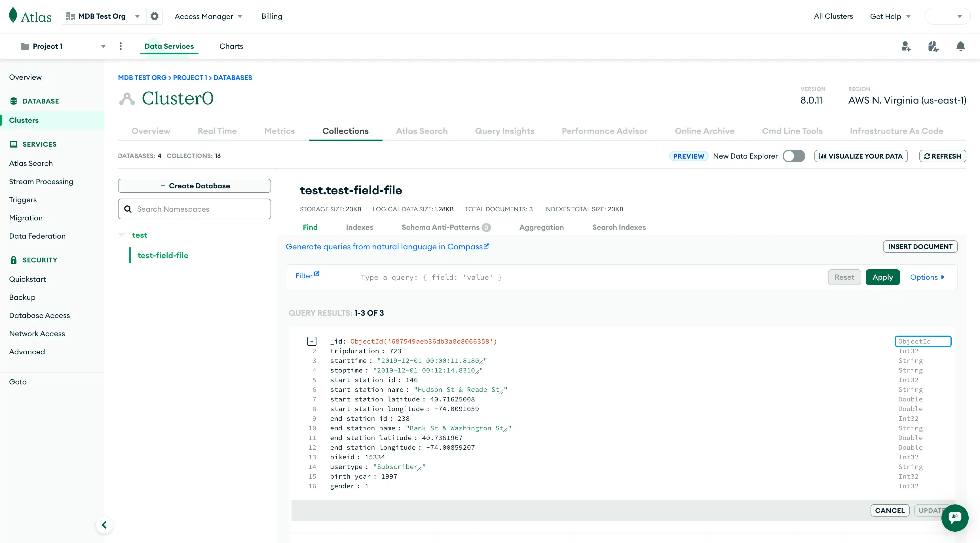Open the Performance Advisor tab
Viewport: 980px width, 543px height.
pos(604,131)
